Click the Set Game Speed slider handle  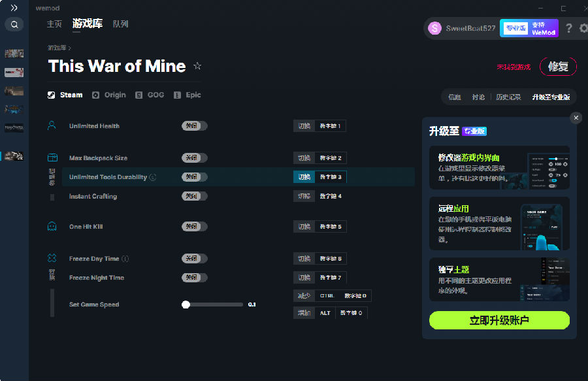[186, 305]
